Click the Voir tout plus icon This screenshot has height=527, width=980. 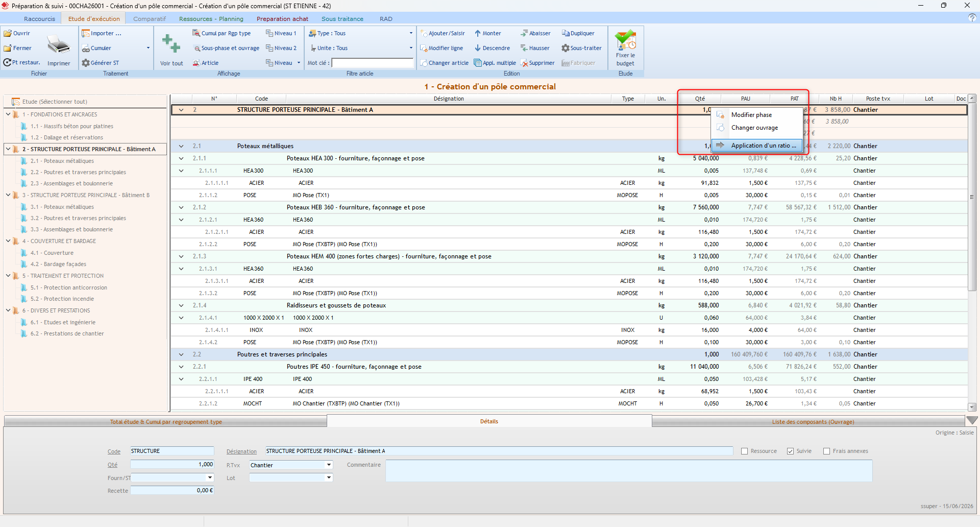171,43
